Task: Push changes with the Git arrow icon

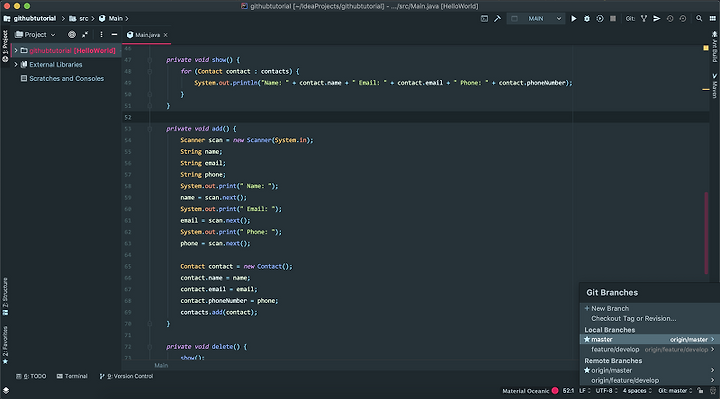Action: coord(657,19)
